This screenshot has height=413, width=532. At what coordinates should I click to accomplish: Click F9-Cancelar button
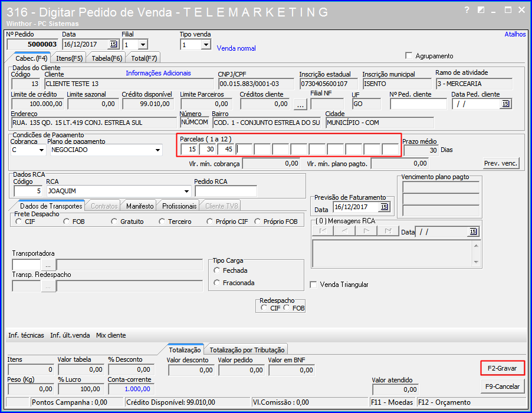[503, 386]
